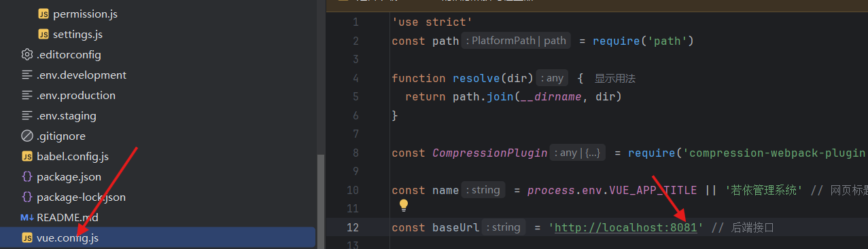The width and height of the screenshot is (868, 249).
Task: Open package-lock.json file
Action: (81, 197)
